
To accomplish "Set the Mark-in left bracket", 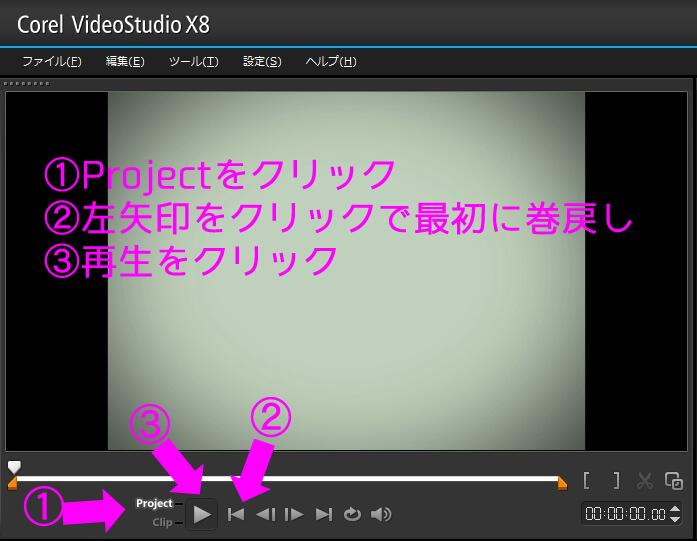I will click(x=587, y=481).
